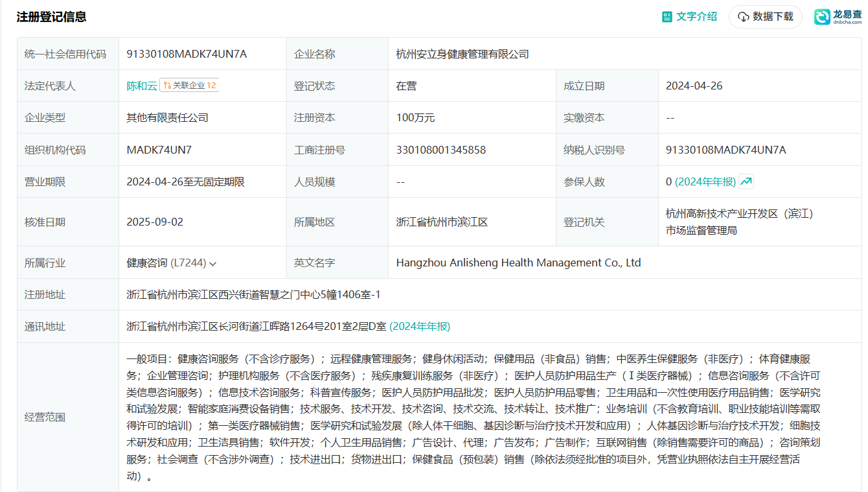Click the 登记状态 label
Screen dimensions: 868x492
tap(315, 86)
